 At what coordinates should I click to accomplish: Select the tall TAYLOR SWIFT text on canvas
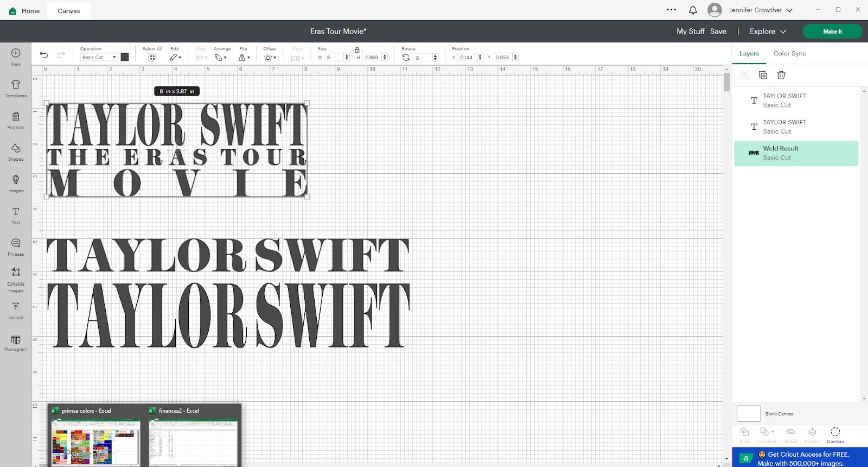228,315
